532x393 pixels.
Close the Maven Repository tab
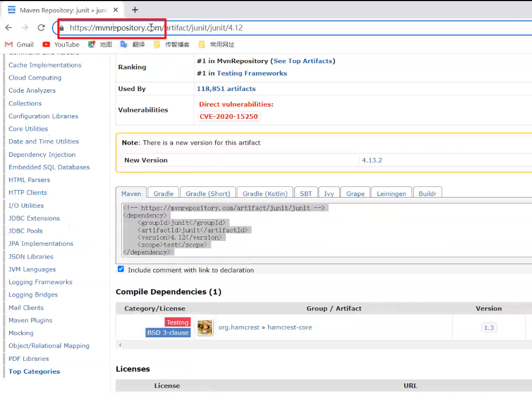(x=116, y=10)
